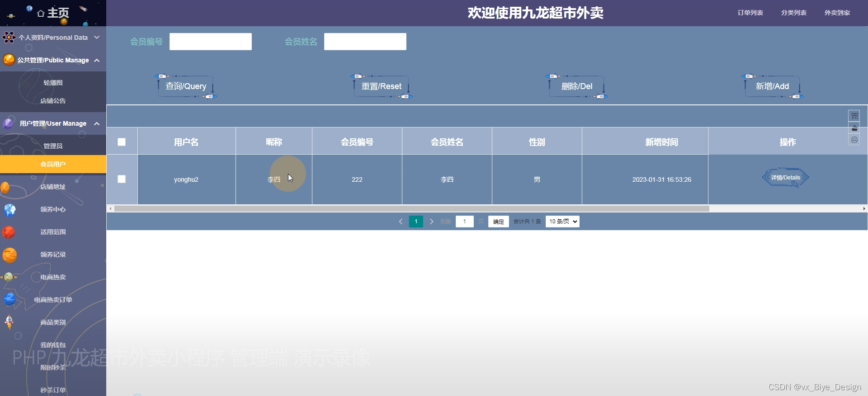This screenshot has height=396, width=868.
Task: Focus the 会员姓名 search field
Action: [365, 42]
